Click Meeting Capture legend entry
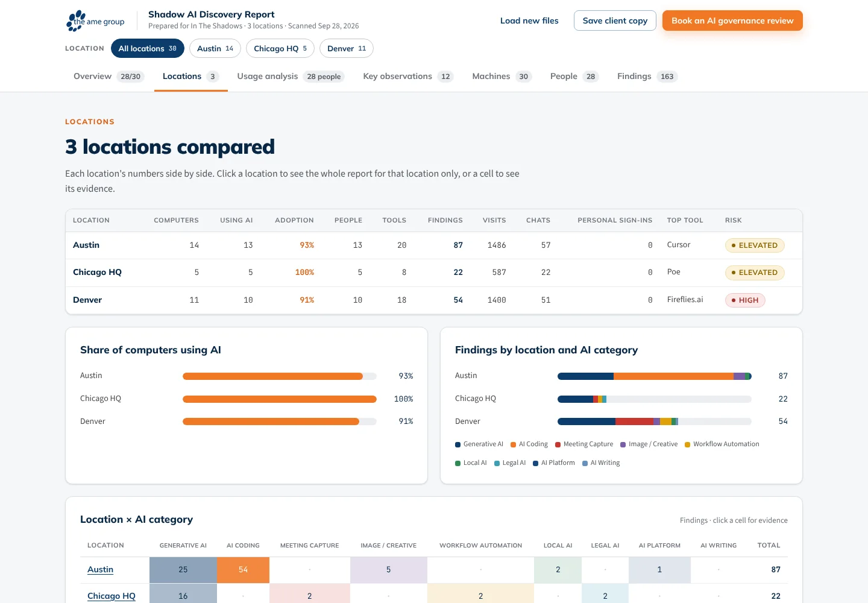Image resolution: width=868 pixels, height=603 pixels. tap(584, 444)
